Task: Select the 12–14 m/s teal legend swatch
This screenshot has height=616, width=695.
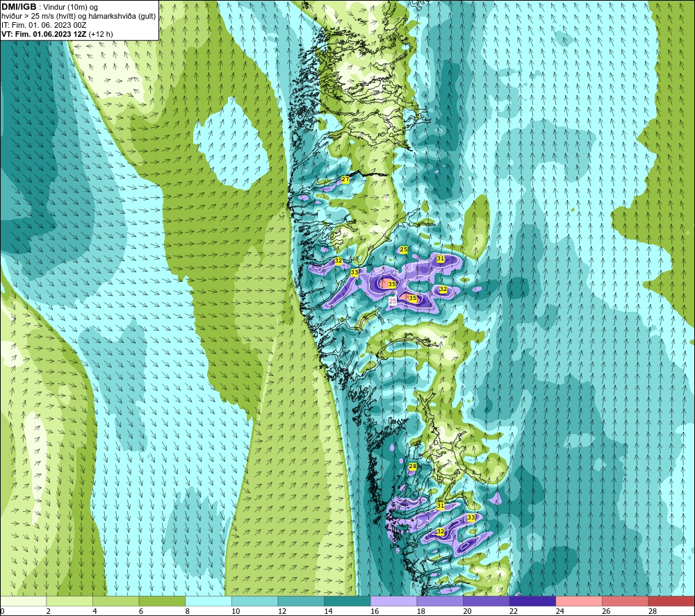Action: pyautogui.click(x=301, y=601)
